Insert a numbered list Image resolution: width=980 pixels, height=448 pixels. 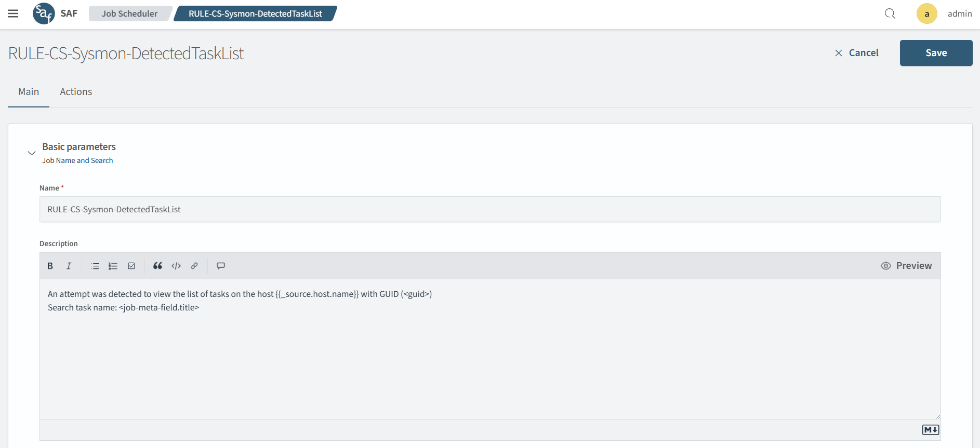click(x=113, y=266)
